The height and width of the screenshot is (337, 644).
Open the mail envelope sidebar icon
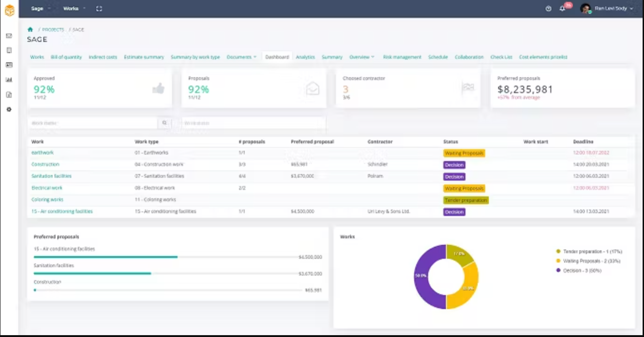[9, 35]
